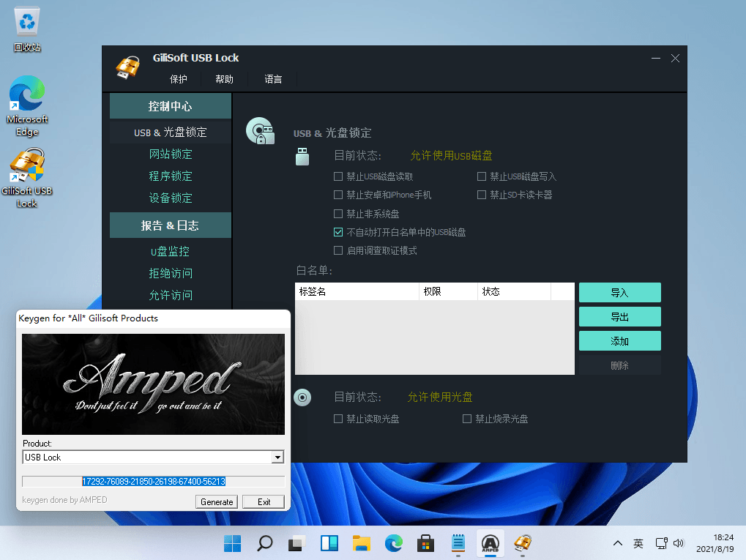Click 状态 column header
The height and width of the screenshot is (560, 746).
[515, 291]
